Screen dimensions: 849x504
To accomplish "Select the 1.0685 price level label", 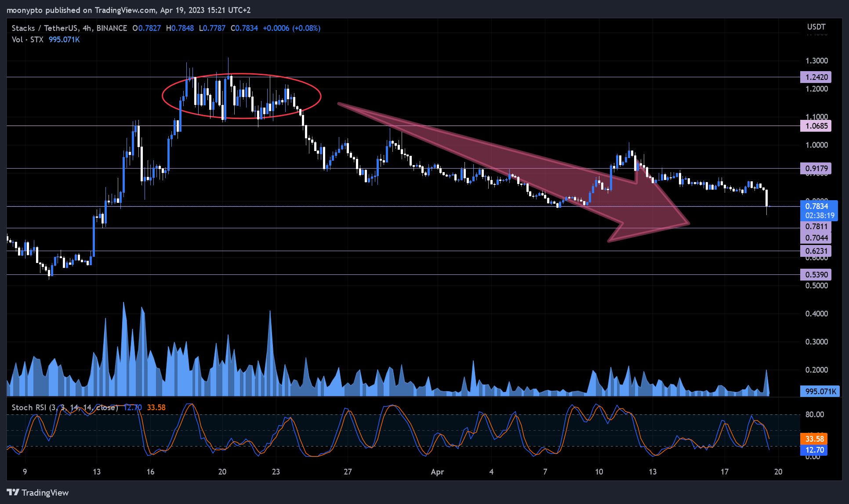I will 816,126.
